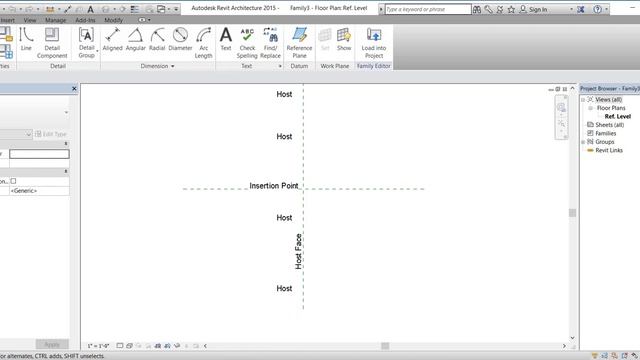The image size is (640, 360).
Task: Select the Line detail tool
Action: coord(26,40)
